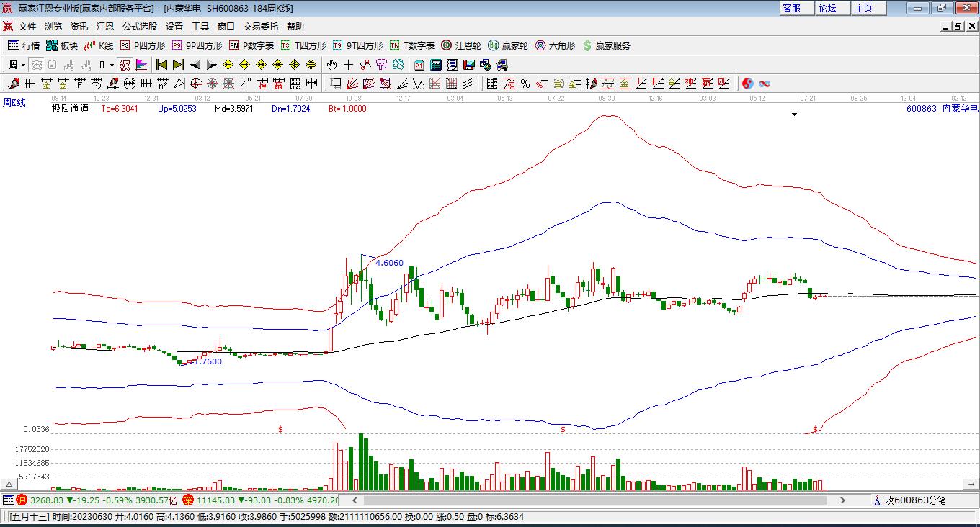The height and width of the screenshot is (527, 980).
Task: Open the 板块 sector view
Action: pyautogui.click(x=62, y=45)
